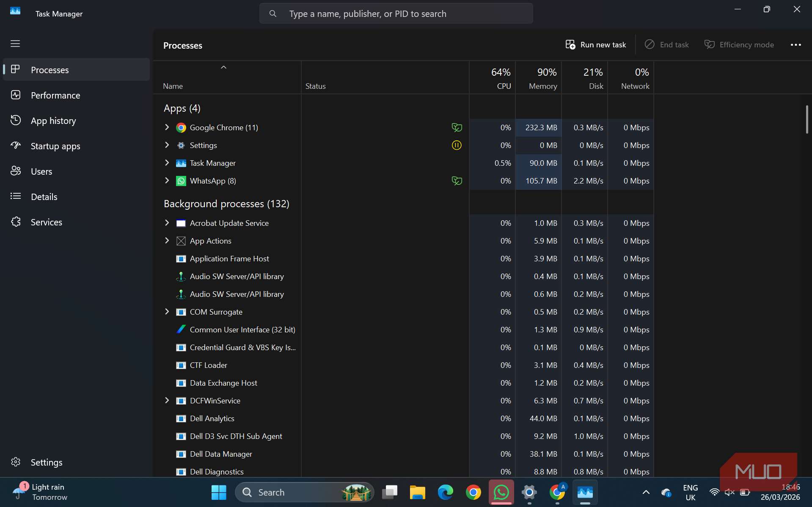
Task: Click the Efficiency mode button
Action: coord(739,45)
